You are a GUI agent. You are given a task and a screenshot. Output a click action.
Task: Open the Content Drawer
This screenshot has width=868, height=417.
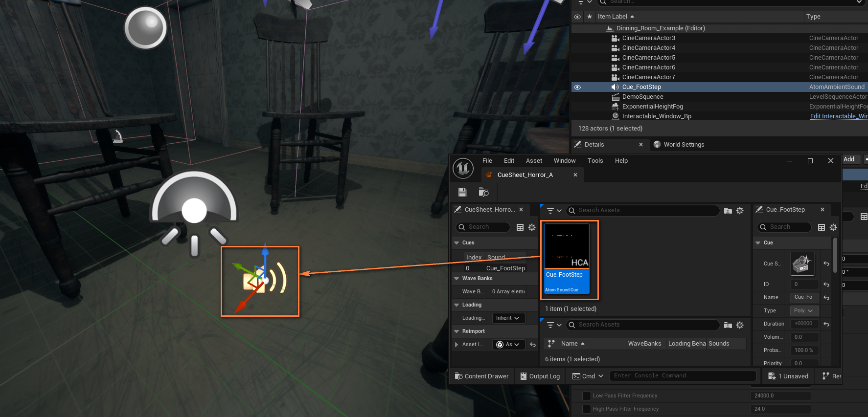(482, 376)
